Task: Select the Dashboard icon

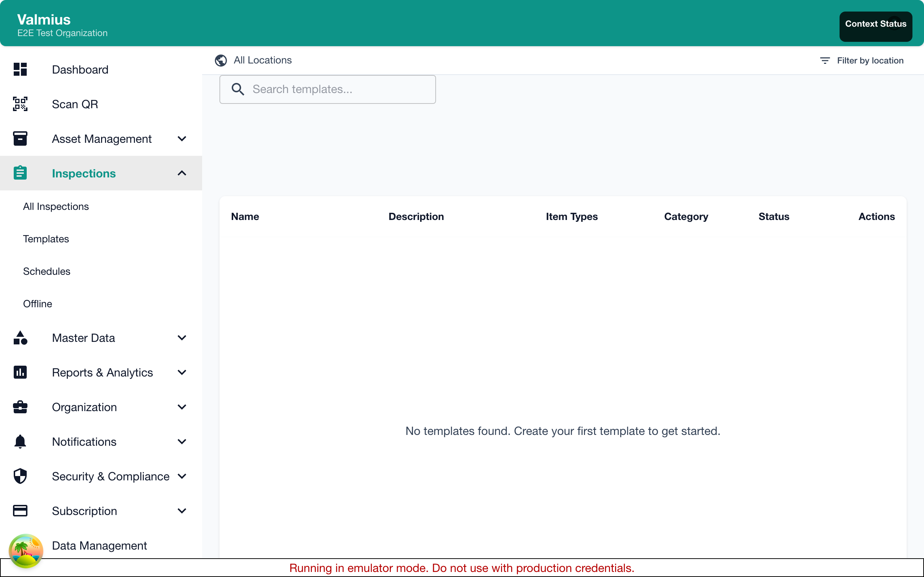Action: point(20,69)
